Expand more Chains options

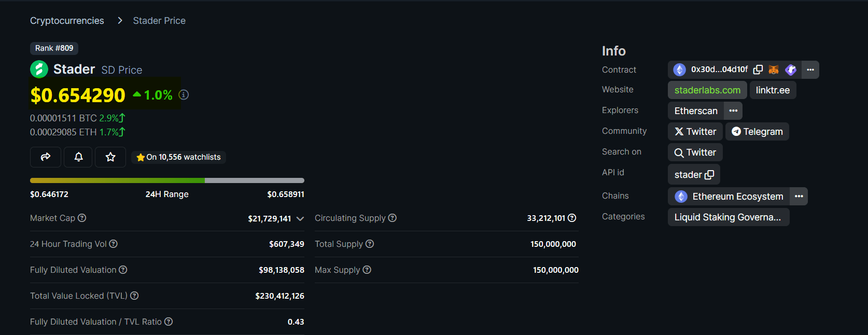[x=799, y=196]
